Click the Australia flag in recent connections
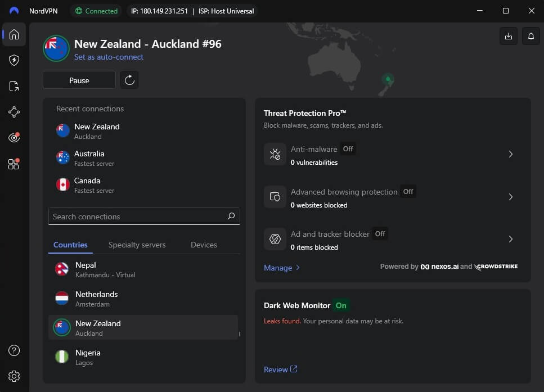The width and height of the screenshot is (544, 392). click(63, 157)
